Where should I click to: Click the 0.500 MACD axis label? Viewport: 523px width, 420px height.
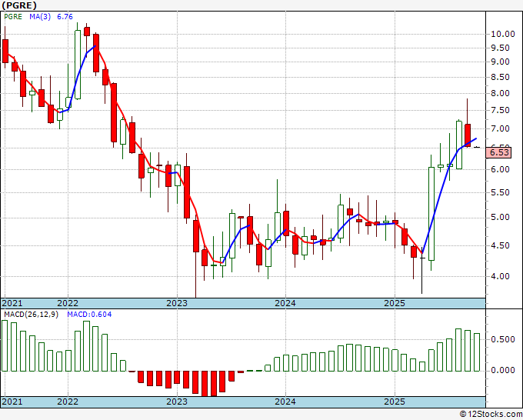[x=503, y=339]
